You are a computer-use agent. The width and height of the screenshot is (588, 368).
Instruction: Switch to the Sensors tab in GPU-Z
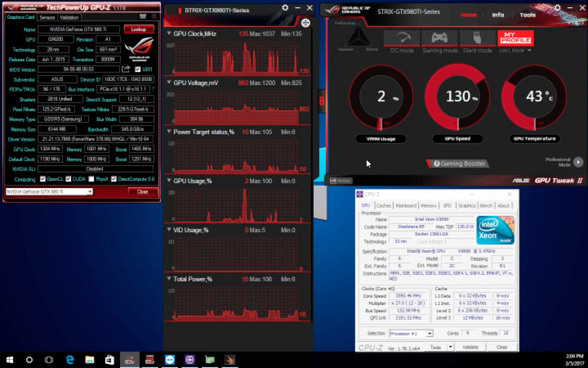point(47,17)
